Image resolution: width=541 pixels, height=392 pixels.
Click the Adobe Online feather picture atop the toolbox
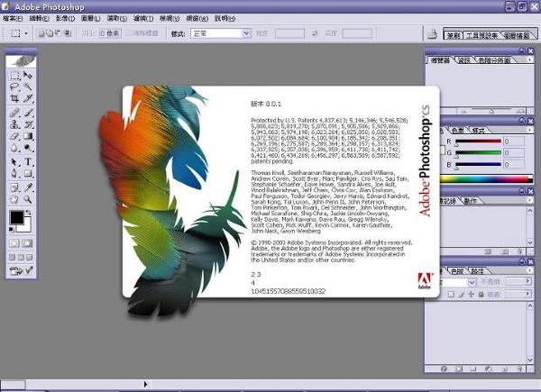[x=21, y=61]
